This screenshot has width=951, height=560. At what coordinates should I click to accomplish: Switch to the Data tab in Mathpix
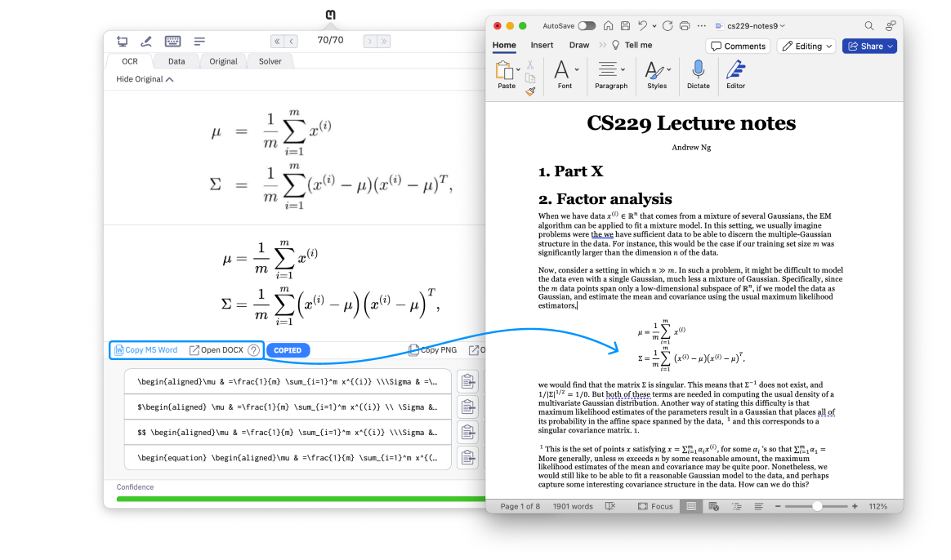pos(176,60)
